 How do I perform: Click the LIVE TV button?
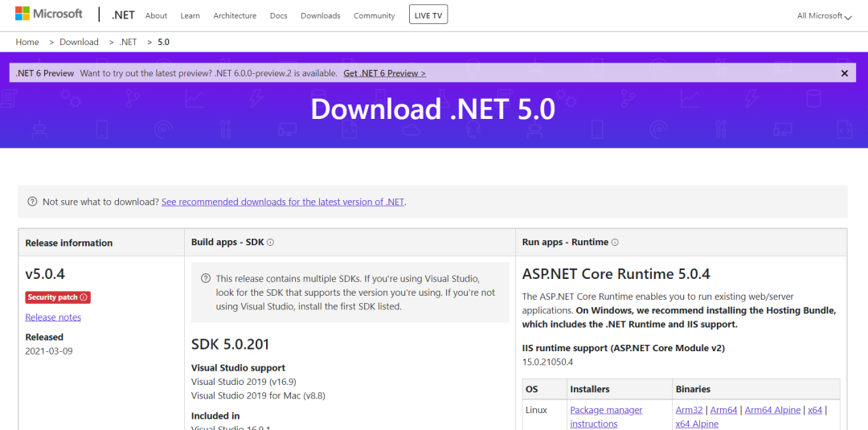click(428, 14)
